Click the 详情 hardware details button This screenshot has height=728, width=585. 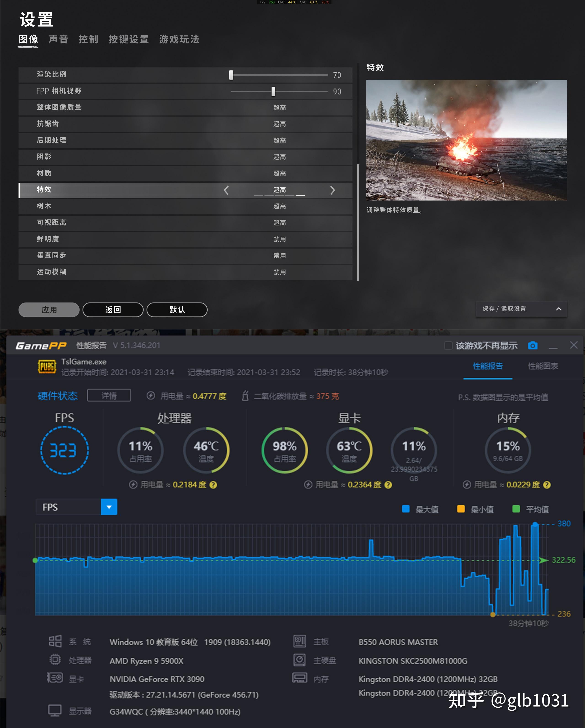coord(109,395)
